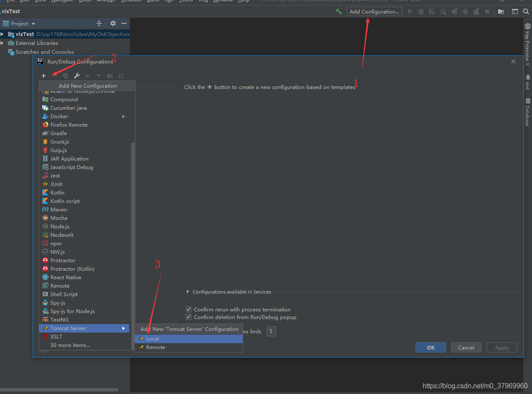Image resolution: width=532 pixels, height=394 pixels.
Task: Select JAR Application configuration type
Action: click(x=84, y=159)
